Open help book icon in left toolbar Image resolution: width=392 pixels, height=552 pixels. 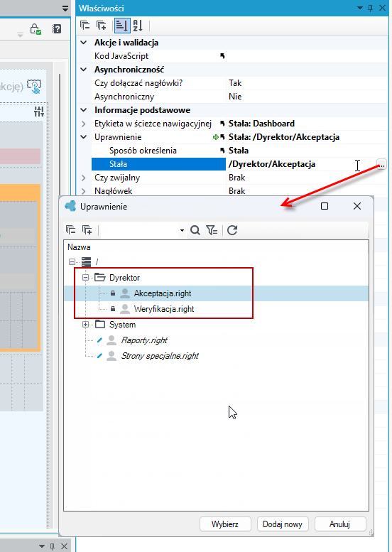click(57, 29)
